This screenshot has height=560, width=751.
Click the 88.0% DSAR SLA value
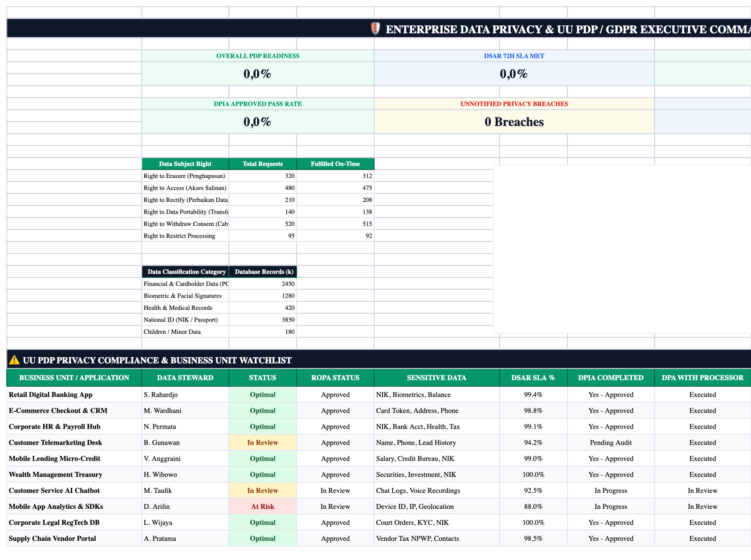click(x=533, y=506)
